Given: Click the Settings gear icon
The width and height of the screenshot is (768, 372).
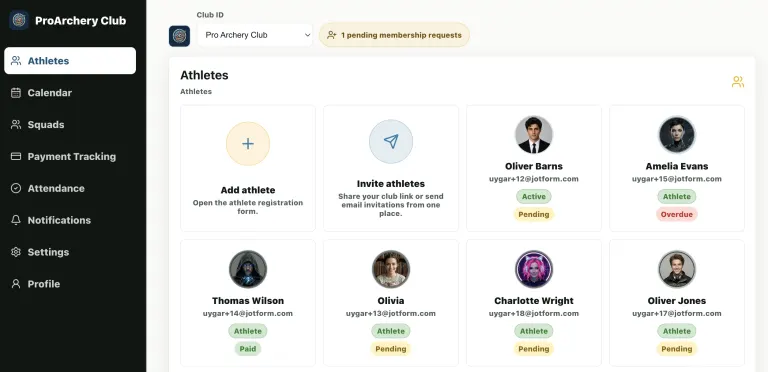Looking at the screenshot, I should pyautogui.click(x=16, y=252).
